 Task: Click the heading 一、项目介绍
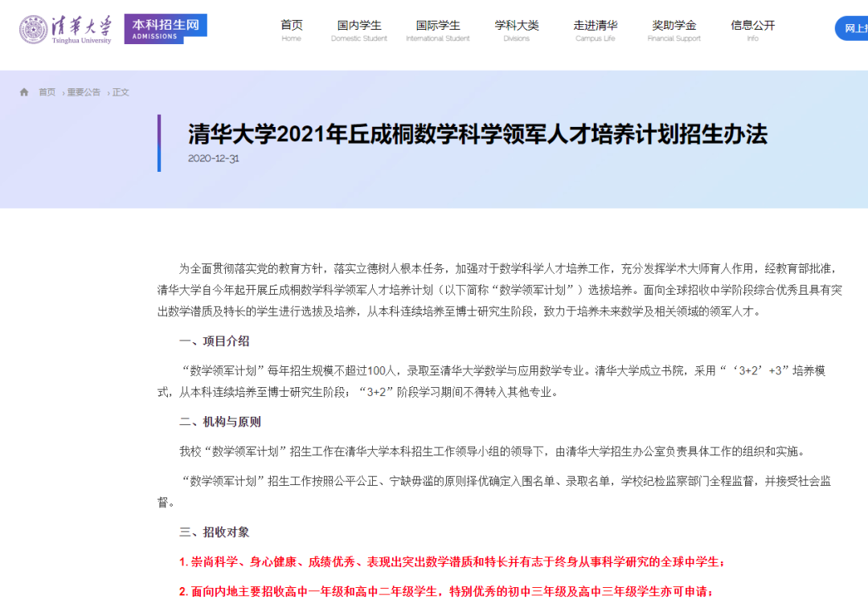215,341
